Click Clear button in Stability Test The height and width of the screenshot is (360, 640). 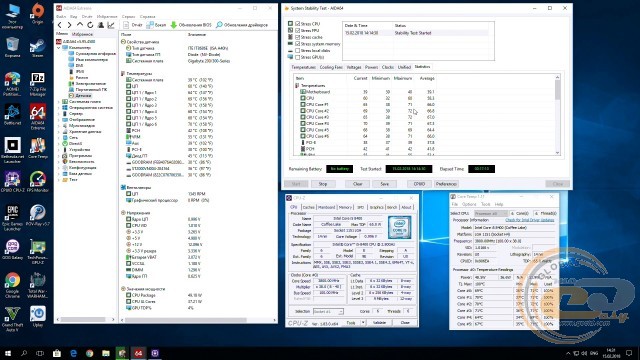pyautogui.click(x=358, y=184)
